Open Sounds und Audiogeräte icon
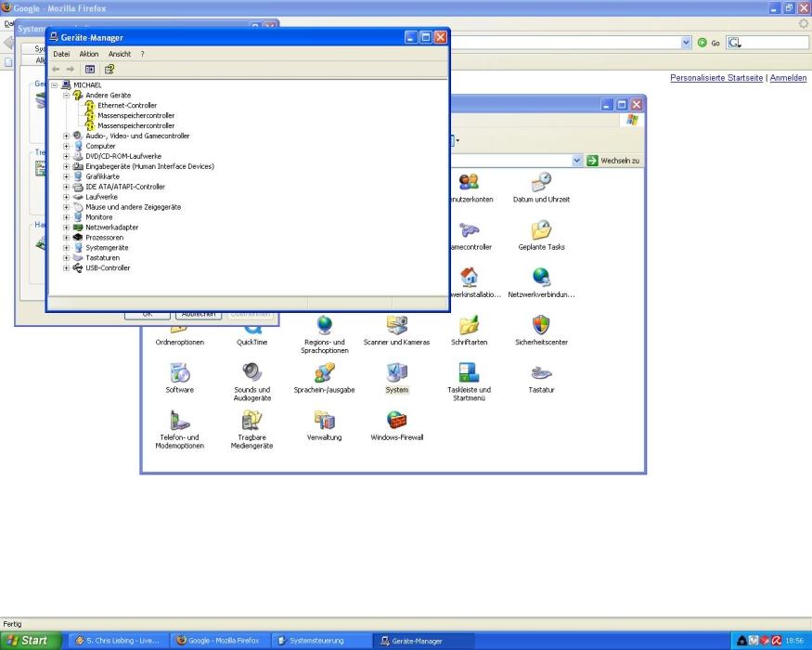 pos(252,382)
